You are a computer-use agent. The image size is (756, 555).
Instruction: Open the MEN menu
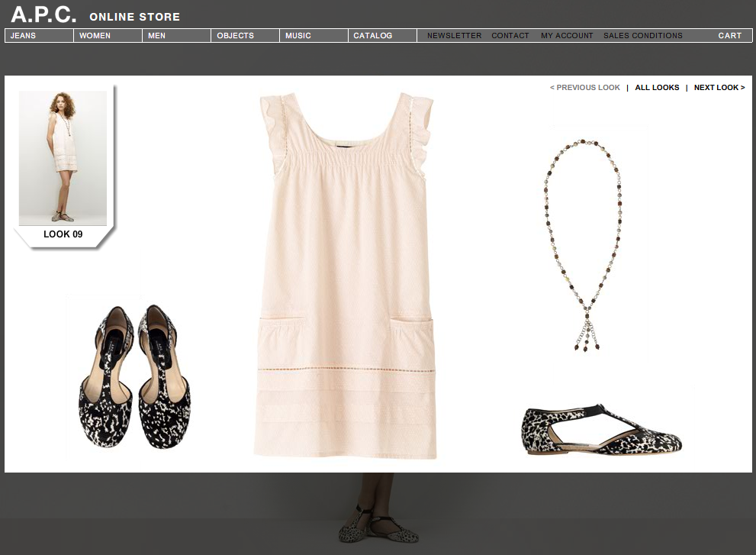click(176, 36)
